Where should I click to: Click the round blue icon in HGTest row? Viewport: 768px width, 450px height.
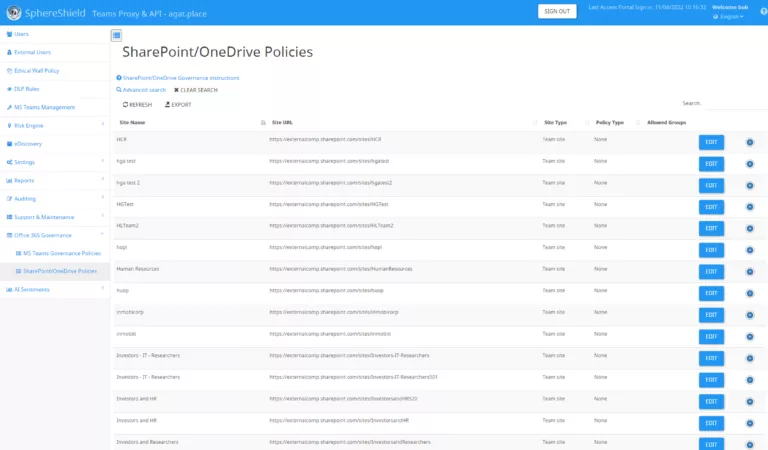coord(750,207)
